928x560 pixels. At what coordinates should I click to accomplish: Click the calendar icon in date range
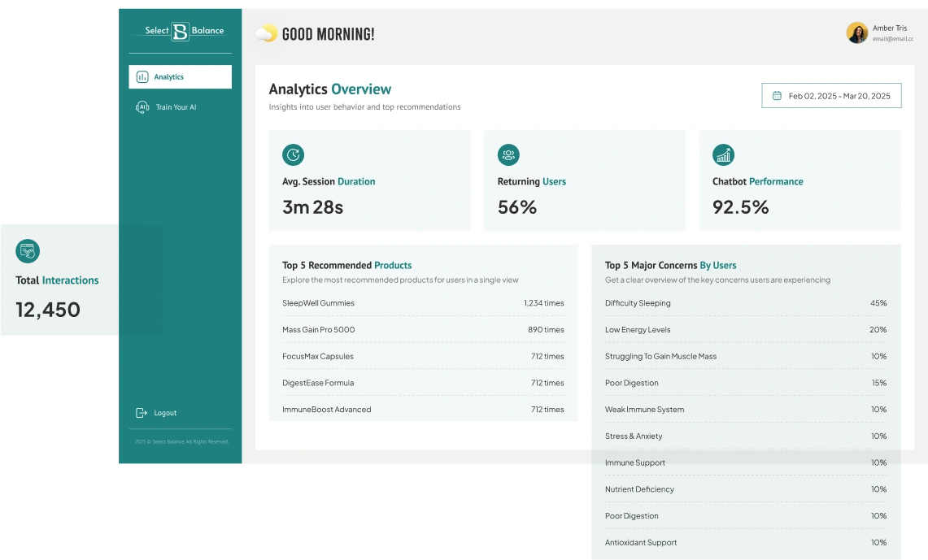[777, 96]
